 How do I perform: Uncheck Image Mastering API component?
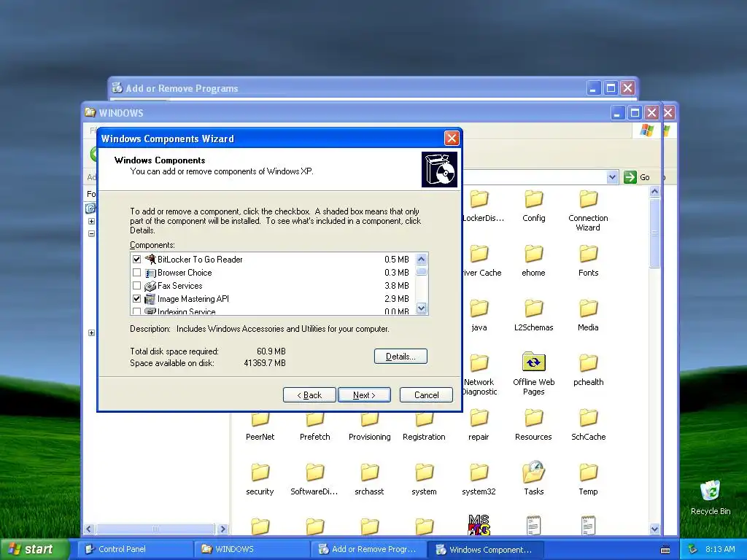pyautogui.click(x=136, y=299)
